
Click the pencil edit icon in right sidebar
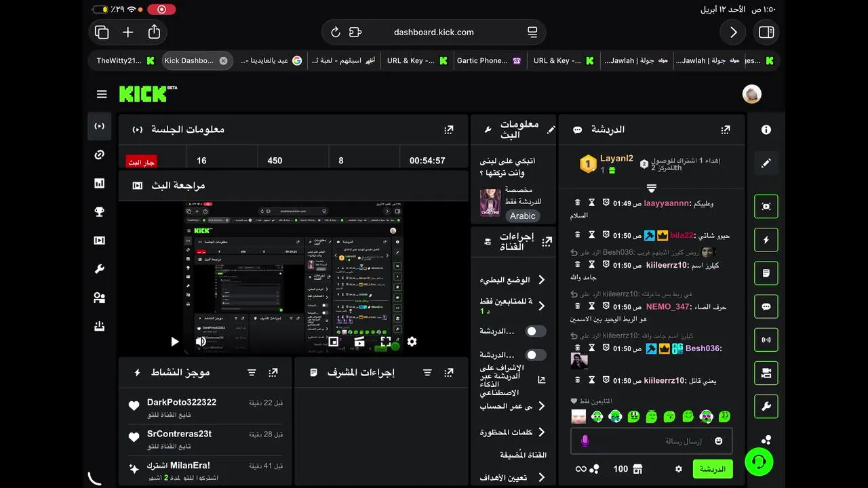tap(766, 163)
